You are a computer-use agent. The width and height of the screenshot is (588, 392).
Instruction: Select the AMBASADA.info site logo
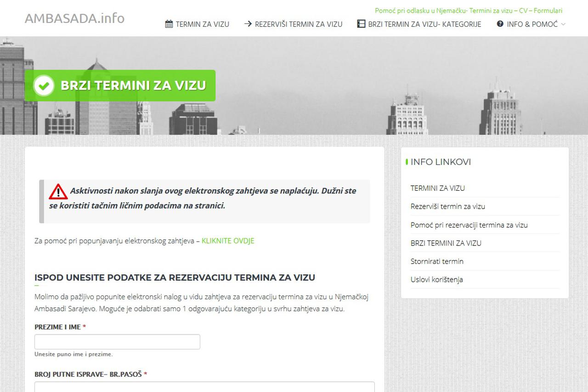75,18
